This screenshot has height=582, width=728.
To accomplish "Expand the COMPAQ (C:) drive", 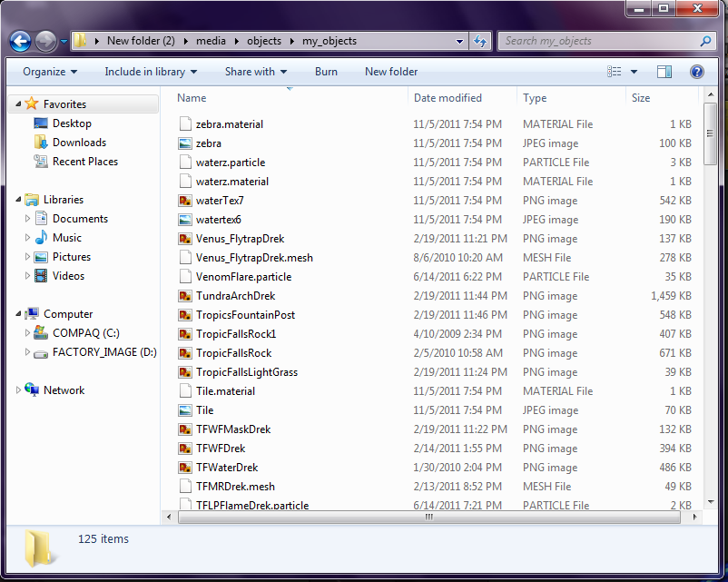I will tap(27, 332).
